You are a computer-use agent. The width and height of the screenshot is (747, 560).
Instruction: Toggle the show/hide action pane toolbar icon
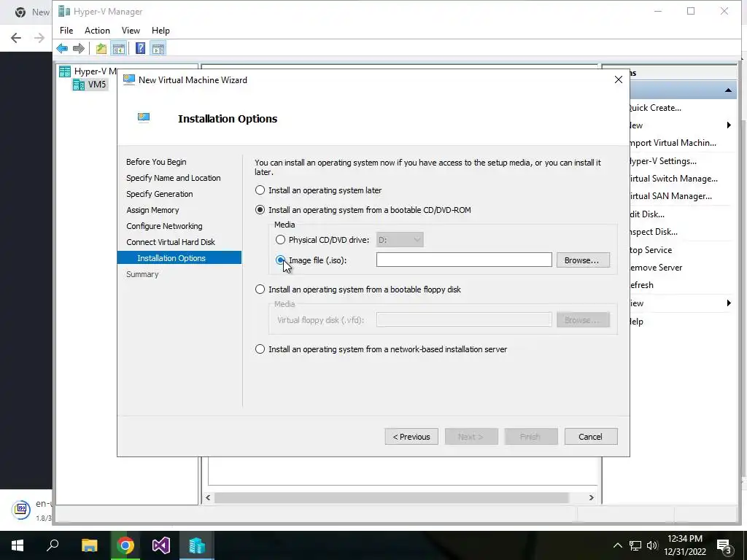[158, 48]
